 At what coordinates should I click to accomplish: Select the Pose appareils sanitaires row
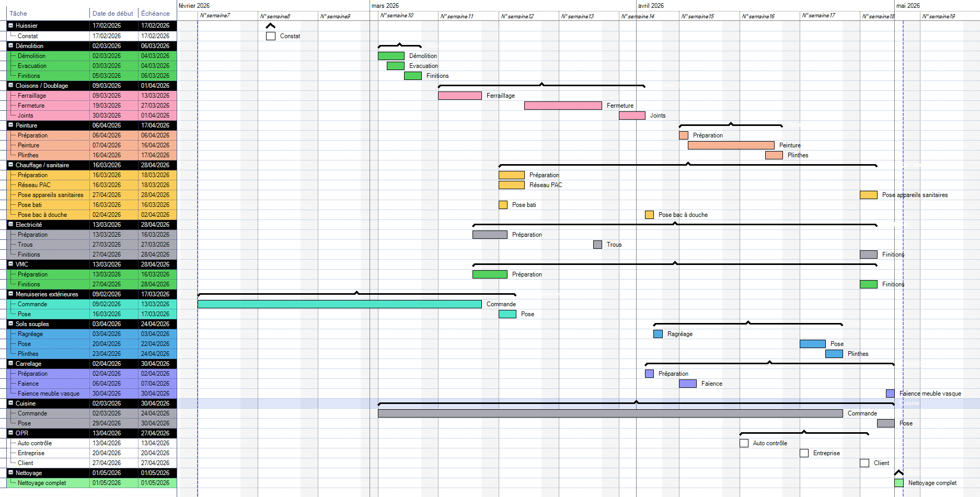pos(92,195)
